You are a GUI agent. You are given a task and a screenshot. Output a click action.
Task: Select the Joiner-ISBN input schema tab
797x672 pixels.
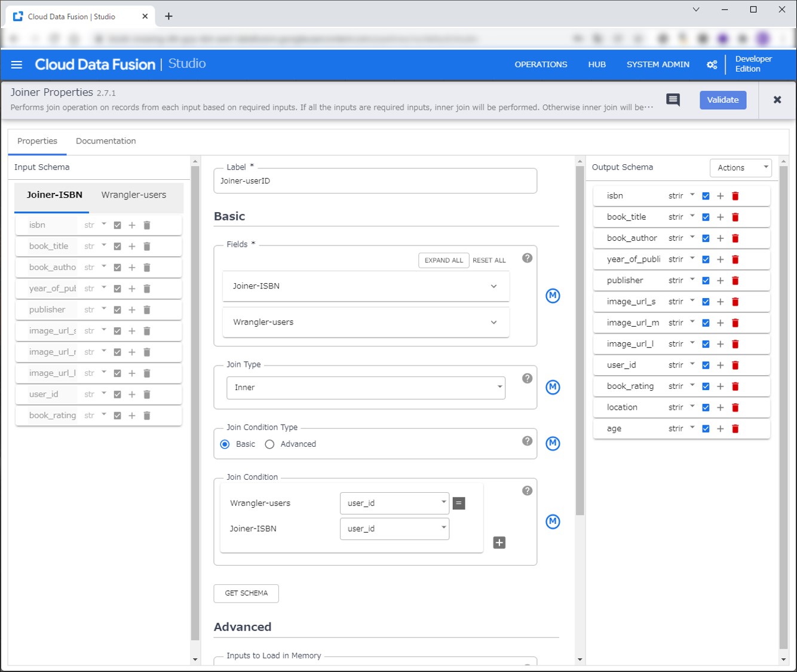tap(54, 195)
